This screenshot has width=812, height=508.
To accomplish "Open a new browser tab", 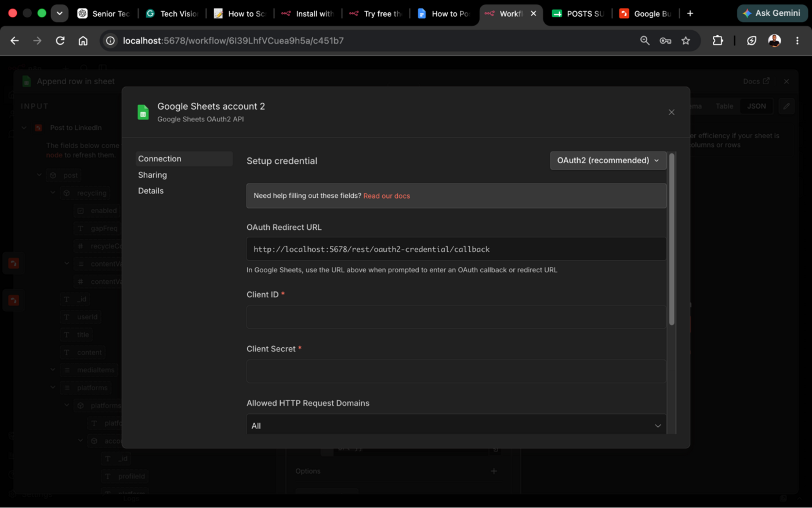I will (x=690, y=13).
